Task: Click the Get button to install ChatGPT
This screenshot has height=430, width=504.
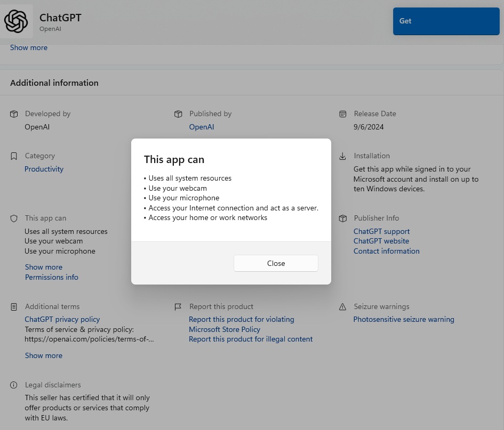Action: click(x=446, y=21)
